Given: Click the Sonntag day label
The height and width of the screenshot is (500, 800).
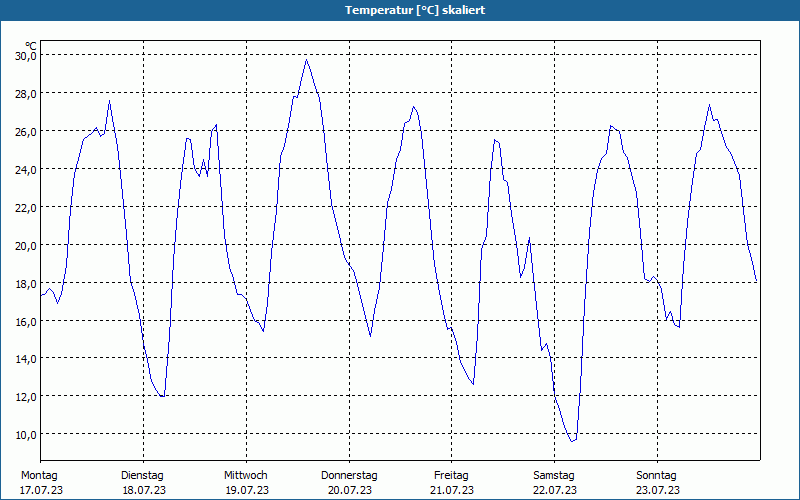Looking at the screenshot, I should 657,476.
